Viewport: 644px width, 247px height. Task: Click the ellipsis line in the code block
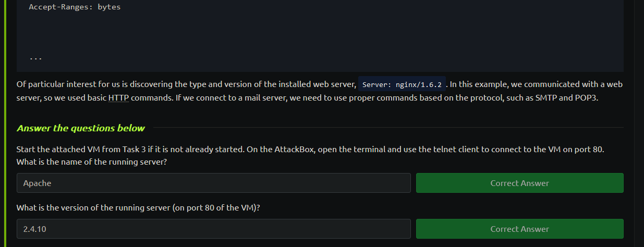[35, 58]
